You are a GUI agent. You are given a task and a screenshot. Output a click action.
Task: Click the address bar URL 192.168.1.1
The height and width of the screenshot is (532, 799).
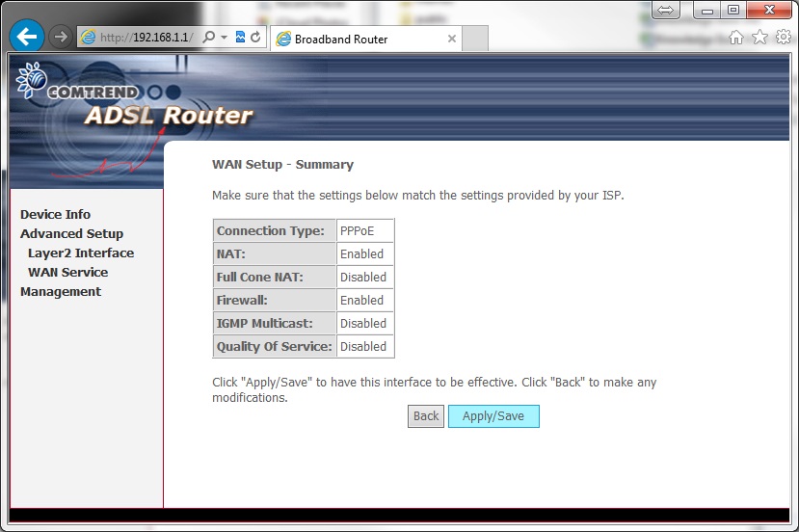146,38
